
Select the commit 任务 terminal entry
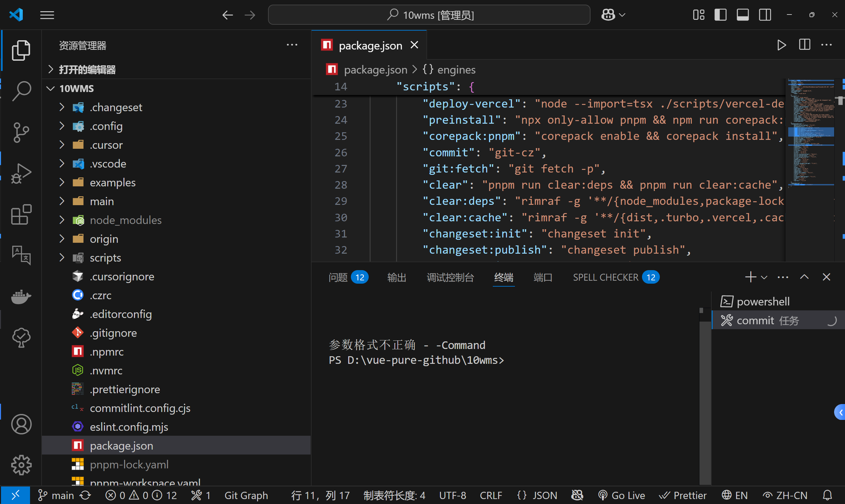(x=778, y=320)
